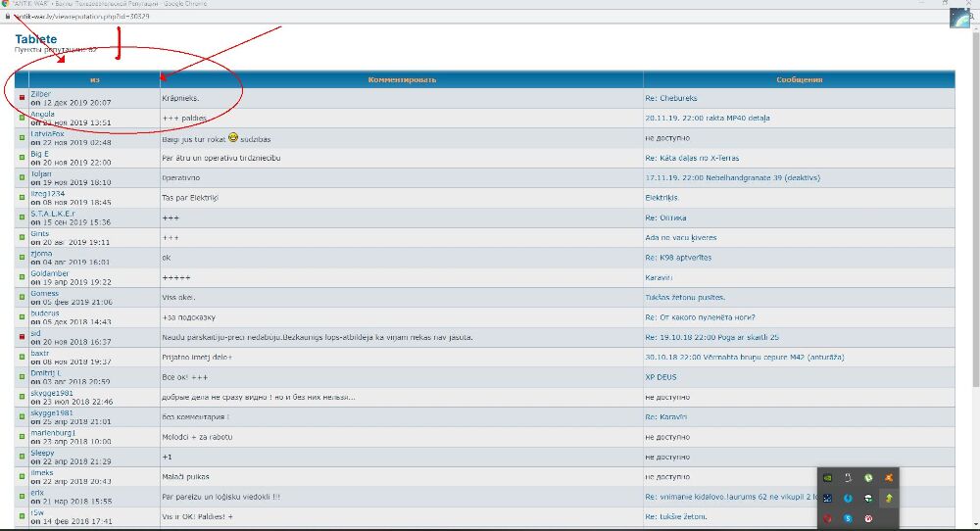Select the 'Operatīvno' comment text
Viewport: 980px width, 531px height.
(x=180, y=178)
